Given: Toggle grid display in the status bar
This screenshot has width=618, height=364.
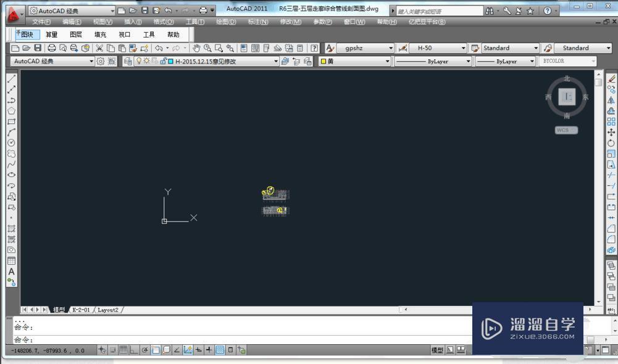Looking at the screenshot, I should pos(122,350).
